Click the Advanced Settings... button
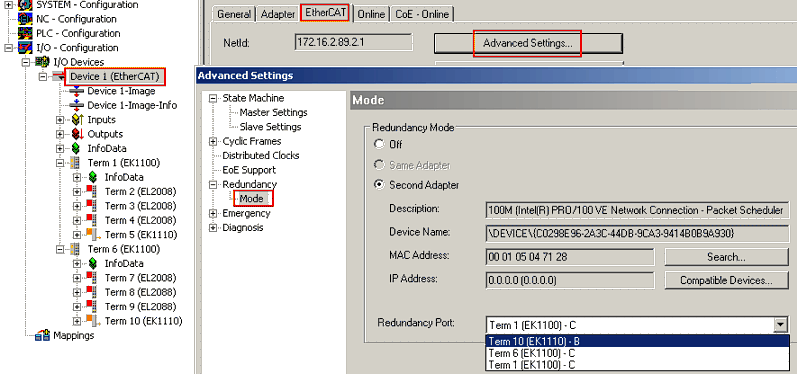Screen dimensions: 797x374 (x=528, y=43)
